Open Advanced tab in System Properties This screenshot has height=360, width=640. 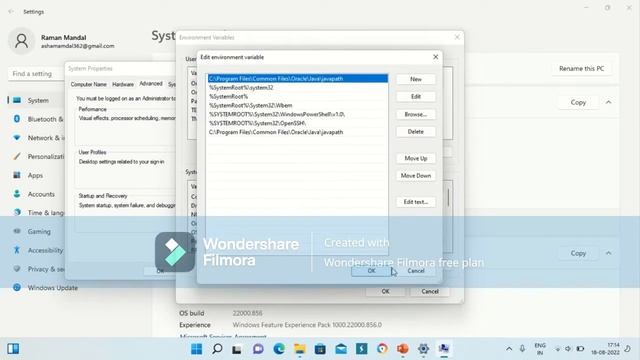(x=151, y=84)
